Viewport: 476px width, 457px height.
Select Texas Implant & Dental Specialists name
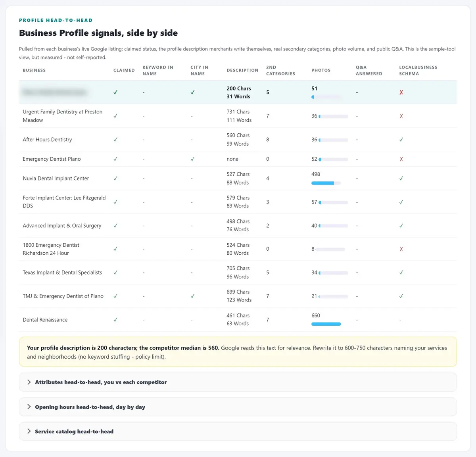coord(62,273)
